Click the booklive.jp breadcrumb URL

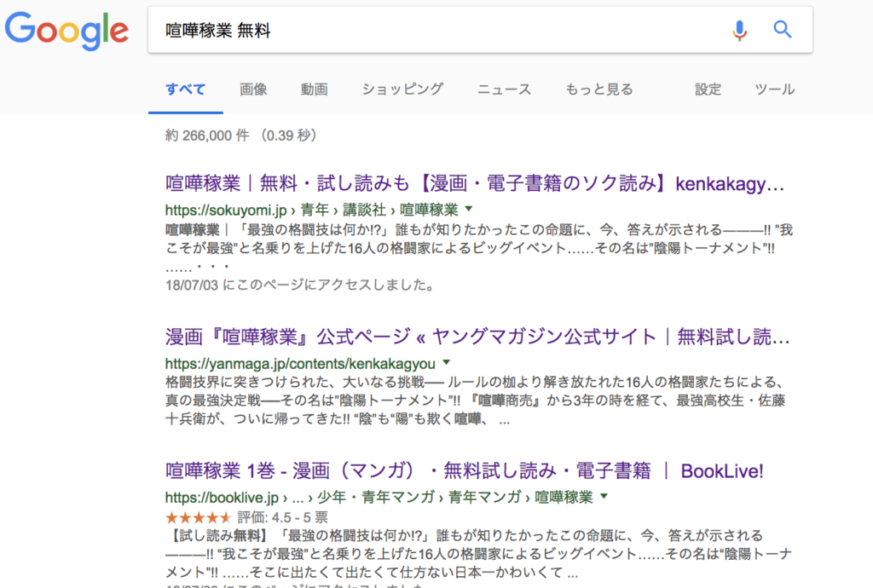(379, 497)
